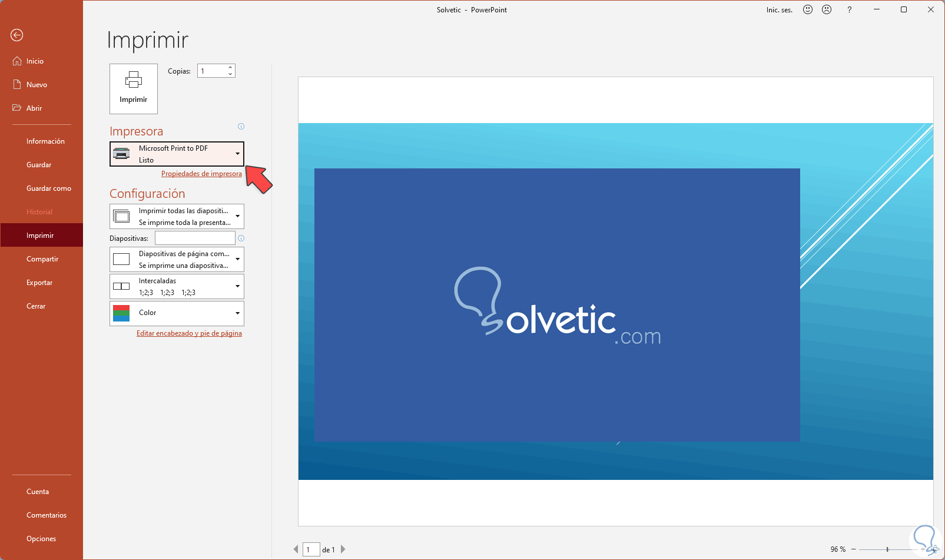
Task: Send a smile feedback using the happy face
Action: point(808,9)
